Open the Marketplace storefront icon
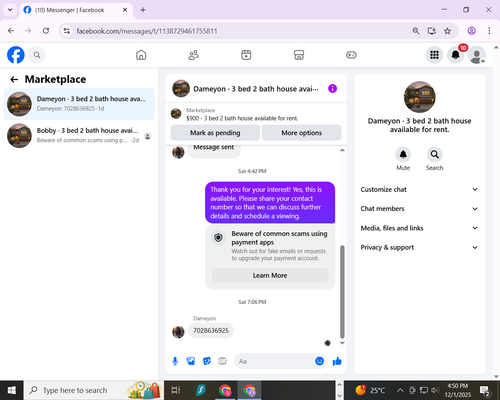The image size is (500, 400). coord(299,55)
